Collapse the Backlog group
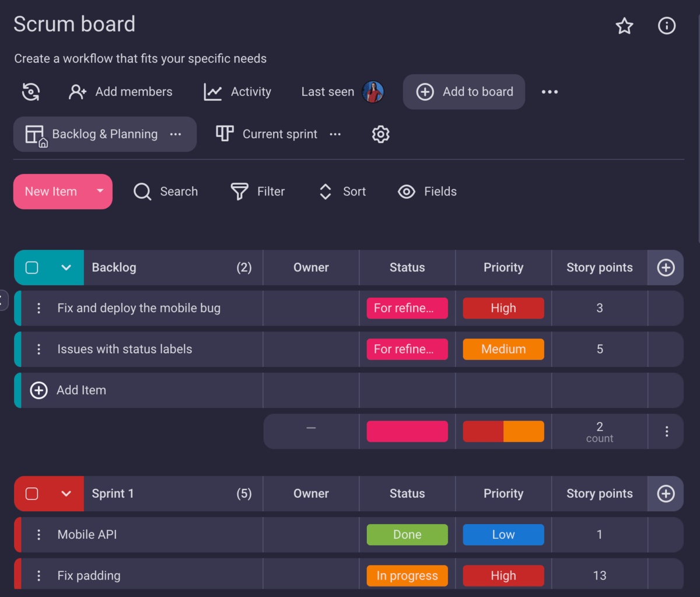700x597 pixels. click(x=66, y=267)
